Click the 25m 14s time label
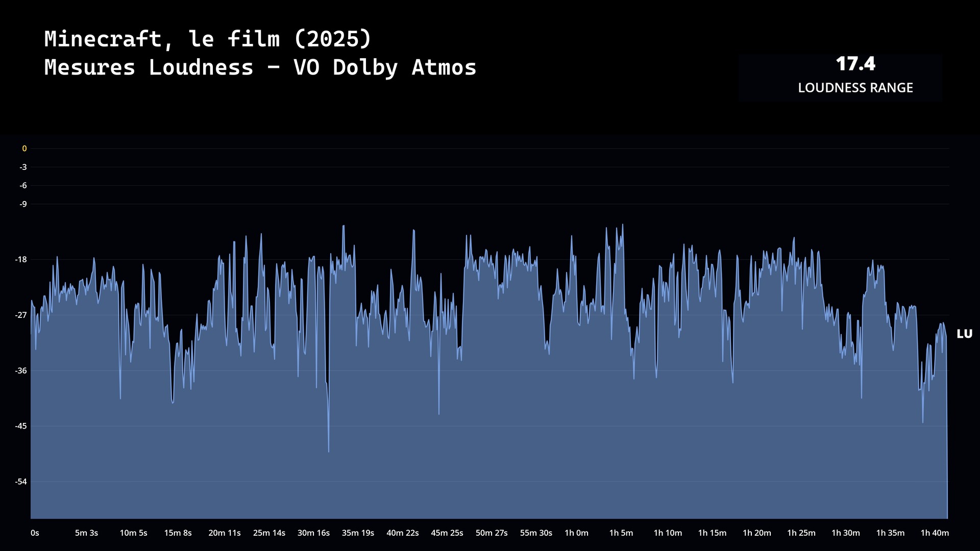The image size is (980, 551). point(269,533)
